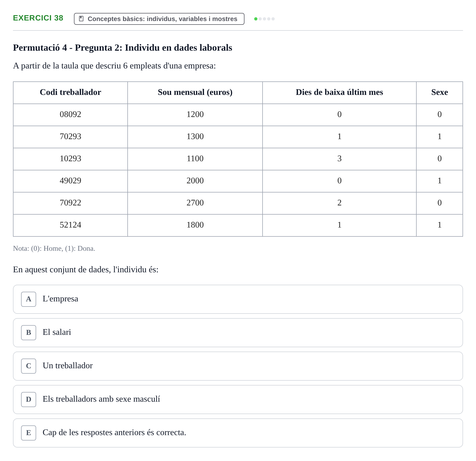Click worker code 10293 cell
This screenshot has width=476, height=461.
70,159
